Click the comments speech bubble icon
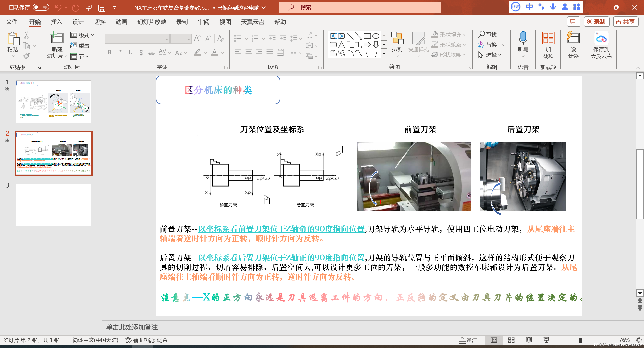644x348 pixels. click(573, 22)
